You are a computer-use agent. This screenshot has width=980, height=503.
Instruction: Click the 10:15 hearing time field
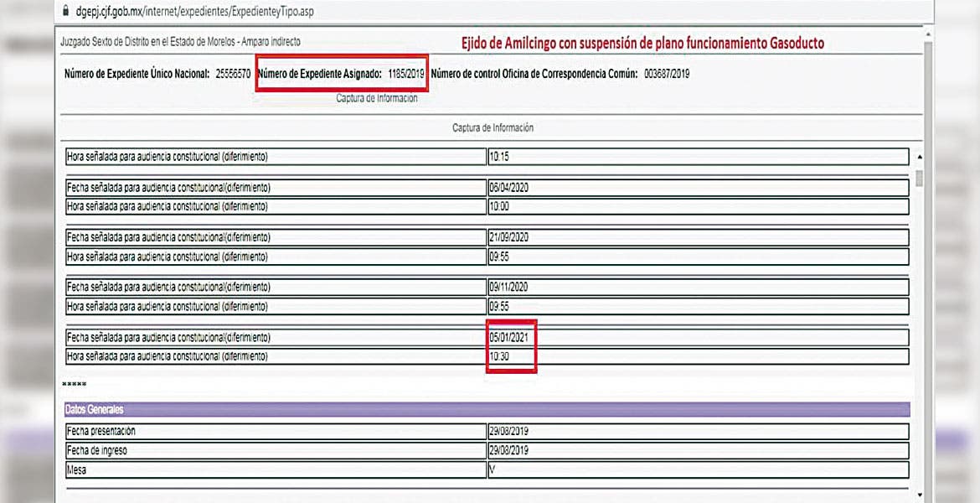point(698,157)
